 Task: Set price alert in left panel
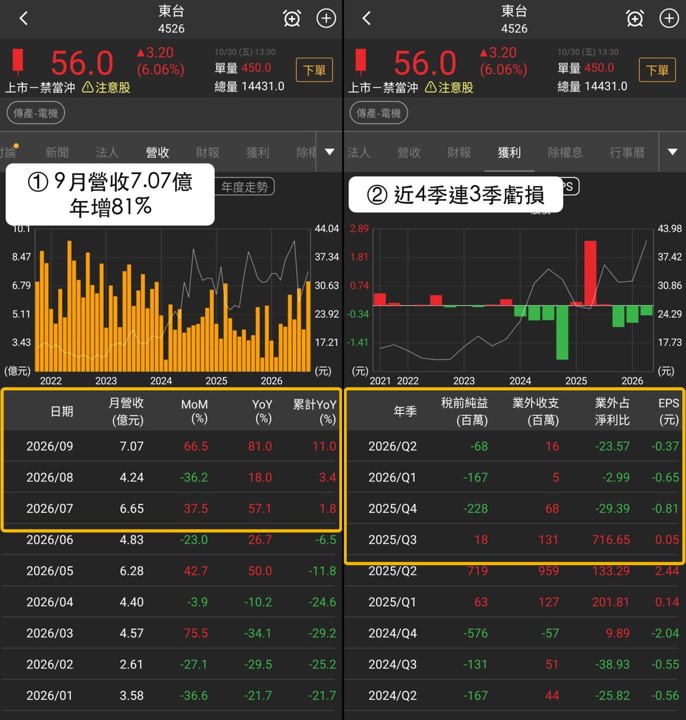point(292,18)
